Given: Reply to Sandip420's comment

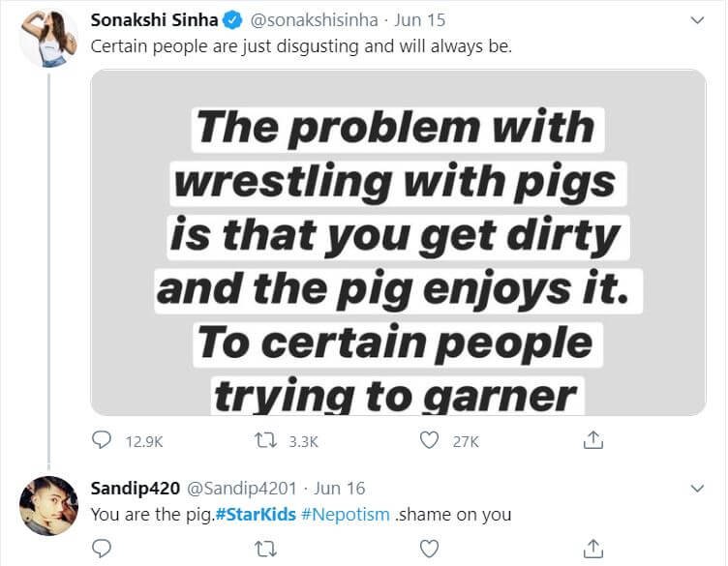Looking at the screenshot, I should pos(103,549).
